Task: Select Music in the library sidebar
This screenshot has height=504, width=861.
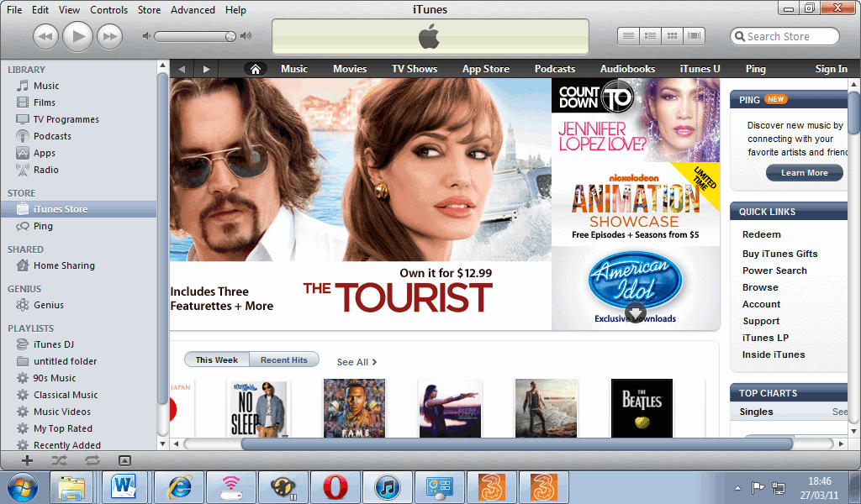Action: (46, 87)
